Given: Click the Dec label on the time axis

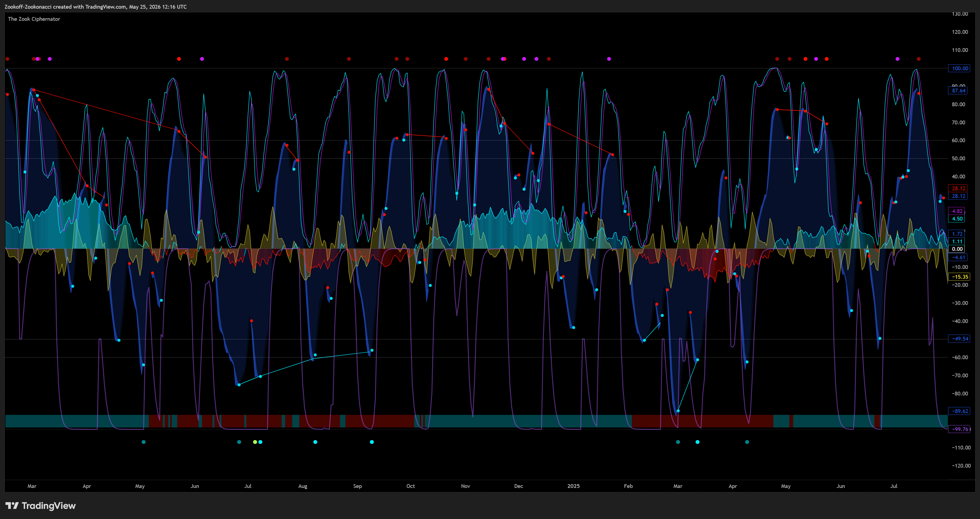Looking at the screenshot, I should [518, 486].
